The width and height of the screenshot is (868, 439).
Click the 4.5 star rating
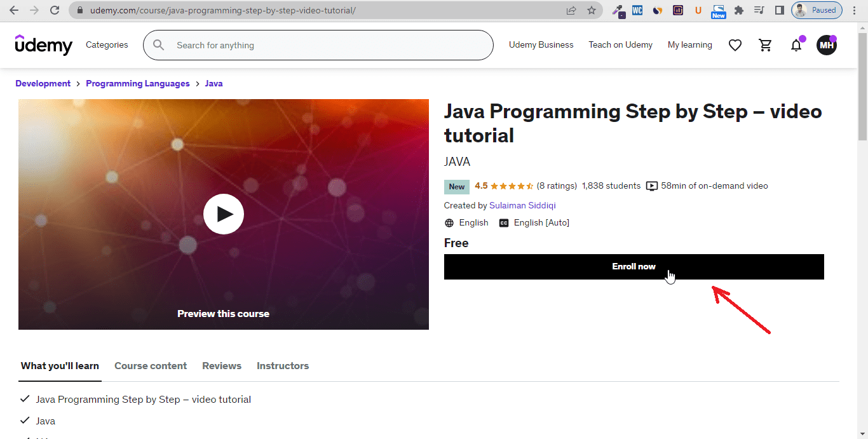[504, 186]
